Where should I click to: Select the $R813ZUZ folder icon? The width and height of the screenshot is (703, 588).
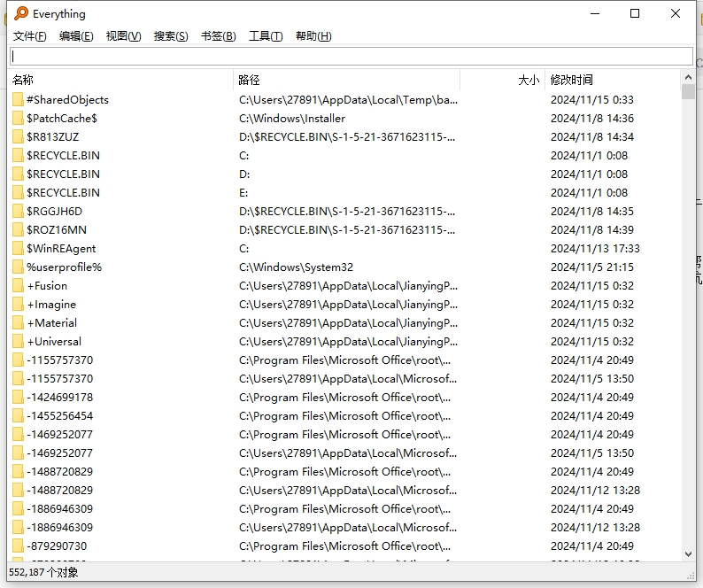pyautogui.click(x=18, y=136)
